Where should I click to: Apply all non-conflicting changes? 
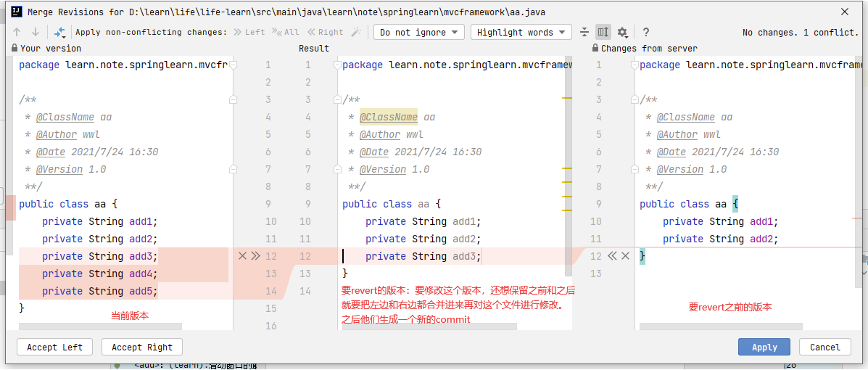pyautogui.click(x=286, y=32)
